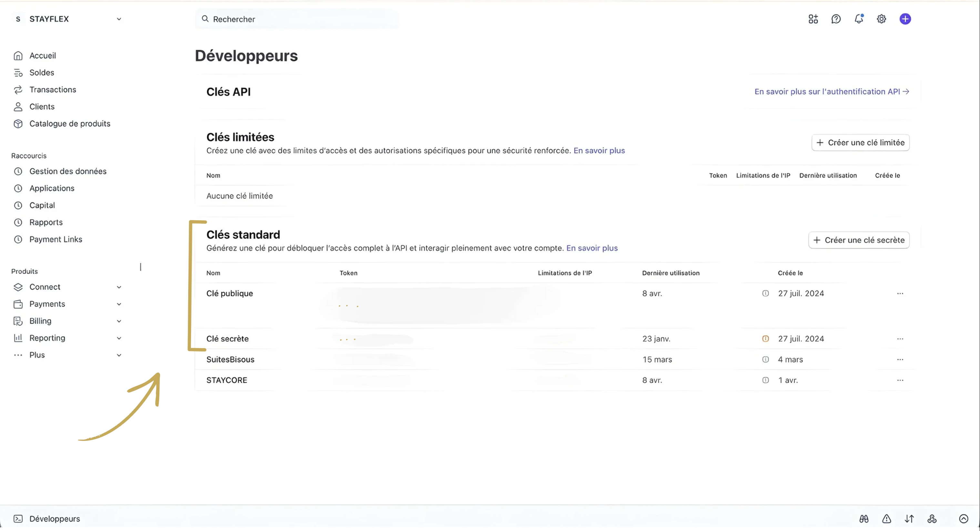Image resolution: width=980 pixels, height=531 pixels.
Task: Click the up-down arrows icon in bottom bar
Action: [909, 518]
